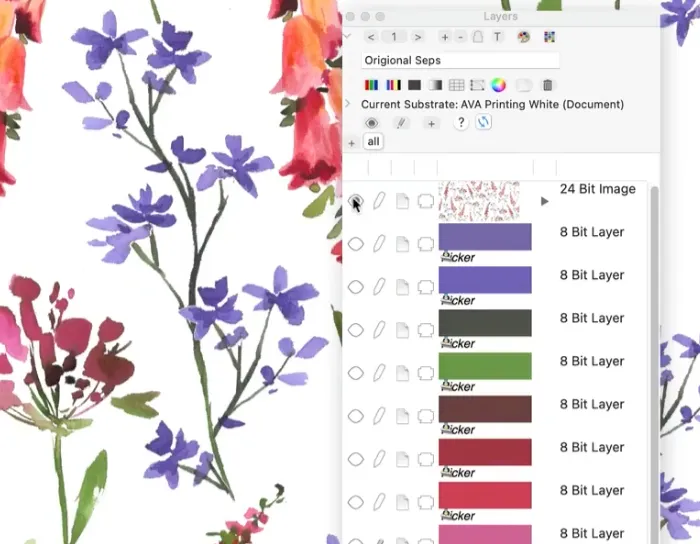Click the pencil icon on 24 Bit Image row

click(x=379, y=201)
